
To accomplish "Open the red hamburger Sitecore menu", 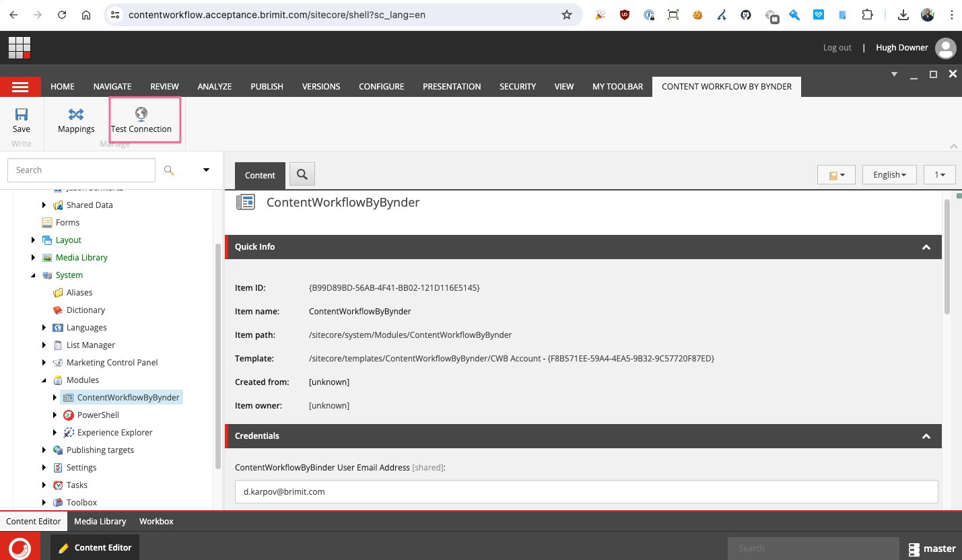I will 20,87.
